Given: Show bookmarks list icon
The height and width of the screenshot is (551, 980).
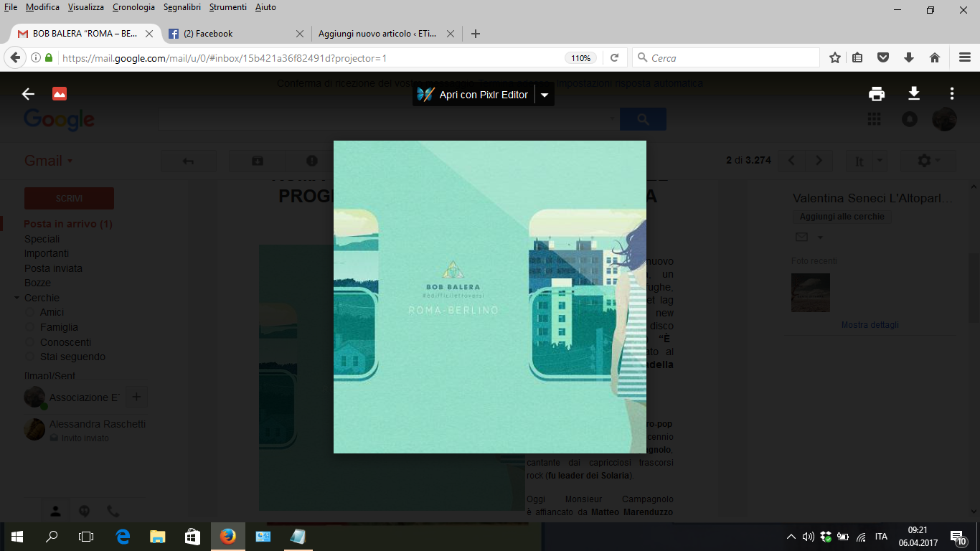Looking at the screenshot, I should [x=857, y=58].
